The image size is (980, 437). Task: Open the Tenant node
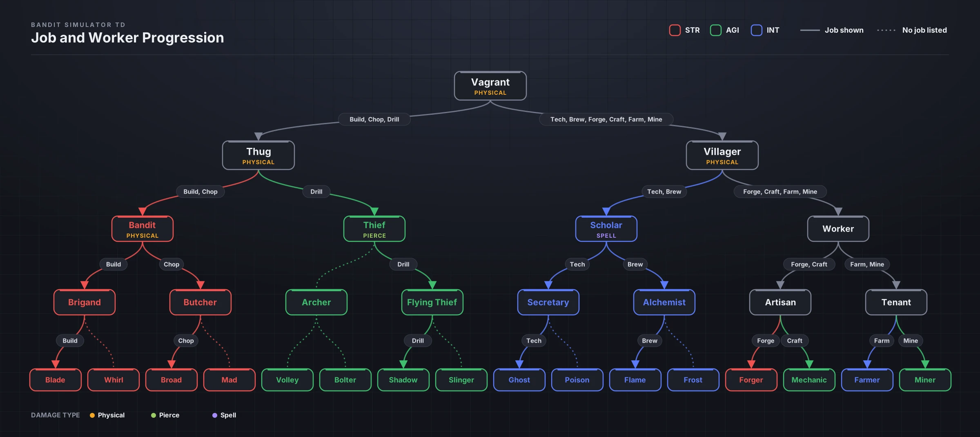[x=896, y=302]
